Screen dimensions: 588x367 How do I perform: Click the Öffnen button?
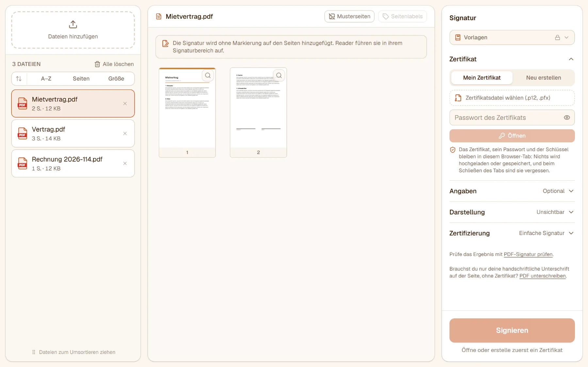pyautogui.click(x=512, y=136)
